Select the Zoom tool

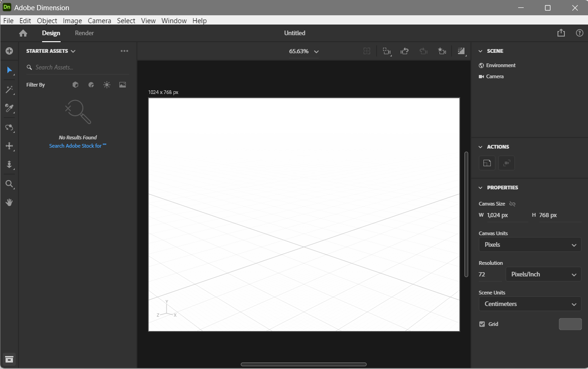click(x=9, y=184)
